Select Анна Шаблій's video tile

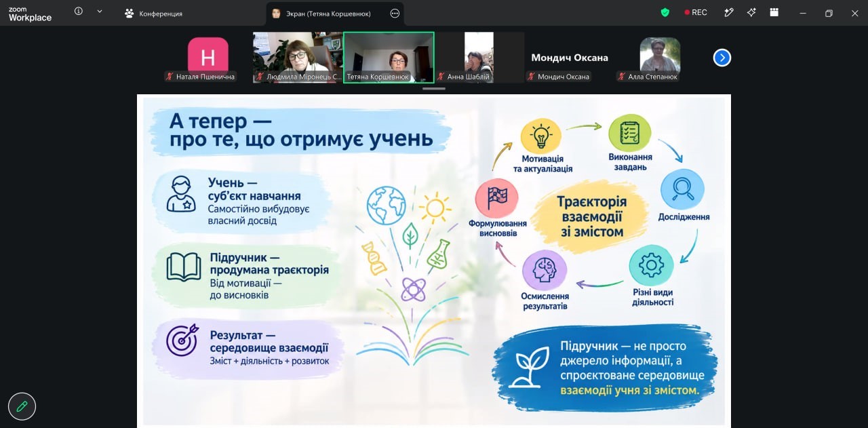click(x=479, y=57)
